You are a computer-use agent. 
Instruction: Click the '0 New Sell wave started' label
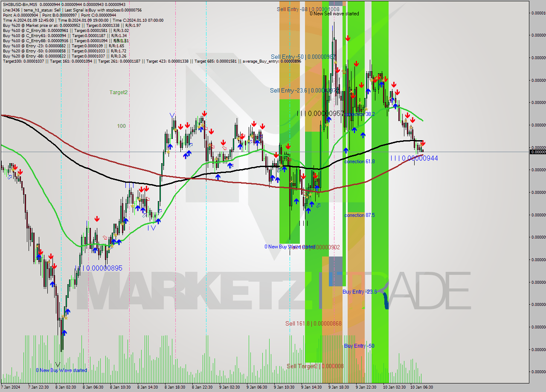pyautogui.click(x=334, y=14)
